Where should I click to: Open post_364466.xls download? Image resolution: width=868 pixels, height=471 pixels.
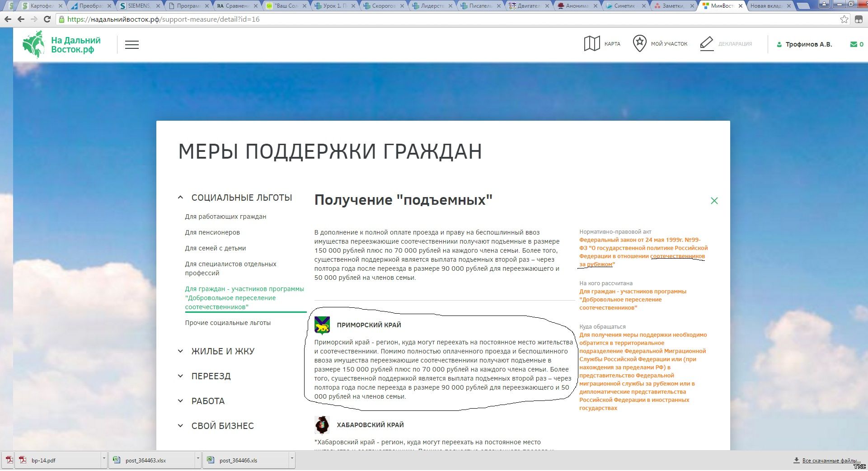[246, 461]
